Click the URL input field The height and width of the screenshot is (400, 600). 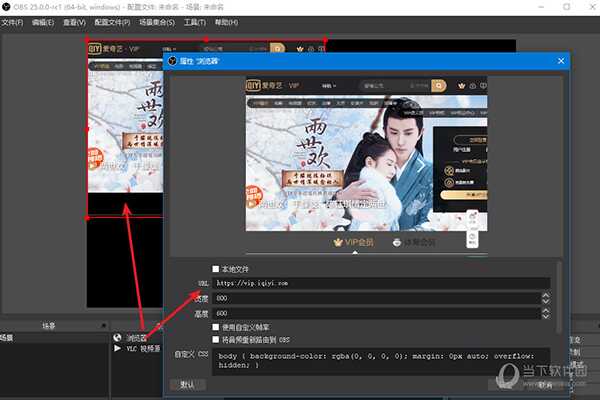(380, 283)
